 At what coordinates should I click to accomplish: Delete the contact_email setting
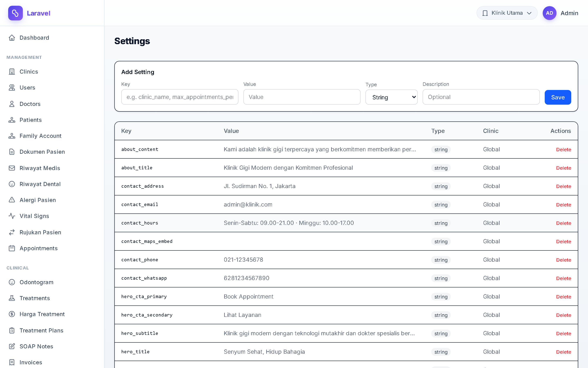tap(563, 205)
